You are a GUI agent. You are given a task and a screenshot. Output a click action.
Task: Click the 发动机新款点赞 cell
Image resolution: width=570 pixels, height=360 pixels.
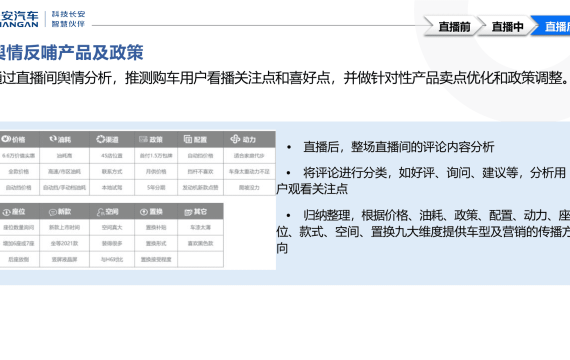[200, 188]
